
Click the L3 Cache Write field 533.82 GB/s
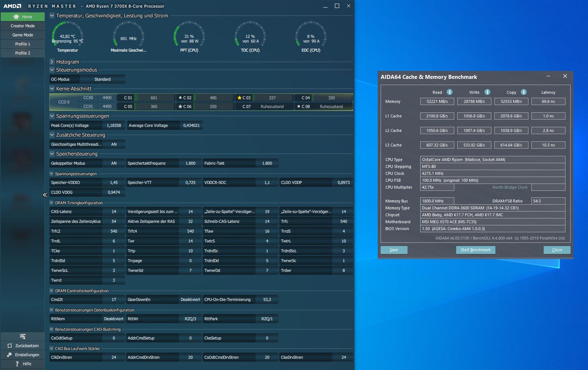tap(474, 145)
